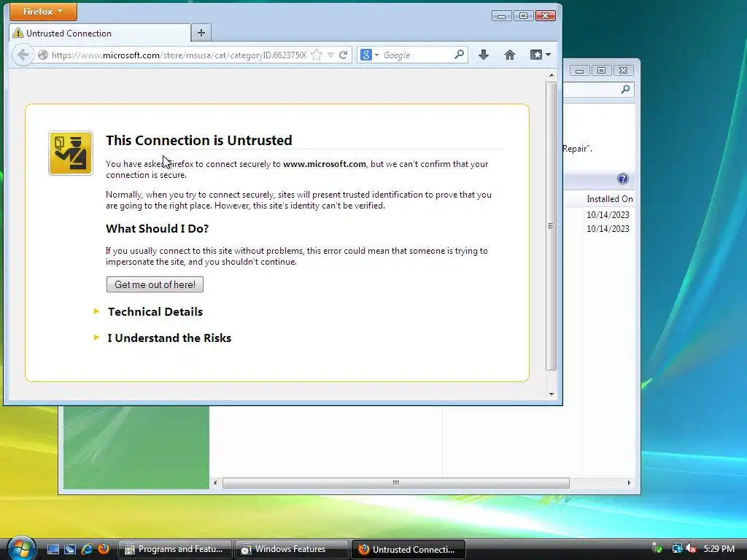The height and width of the screenshot is (560, 747).
Task: Open the Downloads arrow icon
Action: click(x=484, y=55)
